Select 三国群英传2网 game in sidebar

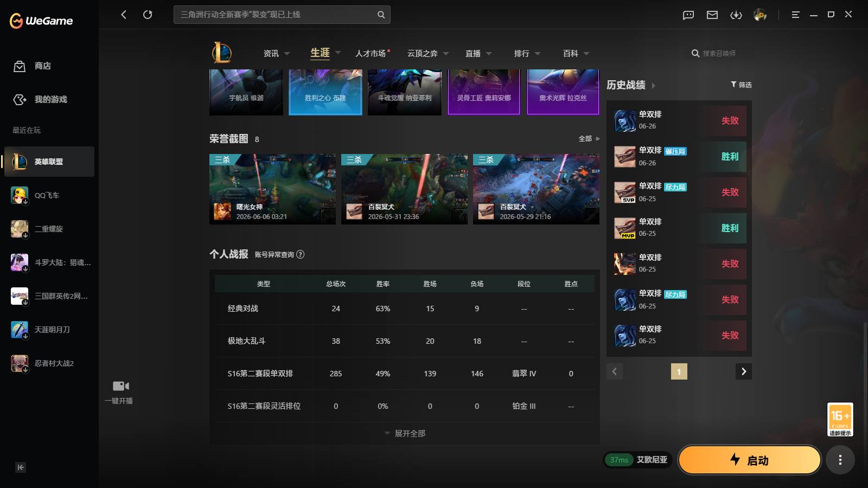tap(49, 296)
